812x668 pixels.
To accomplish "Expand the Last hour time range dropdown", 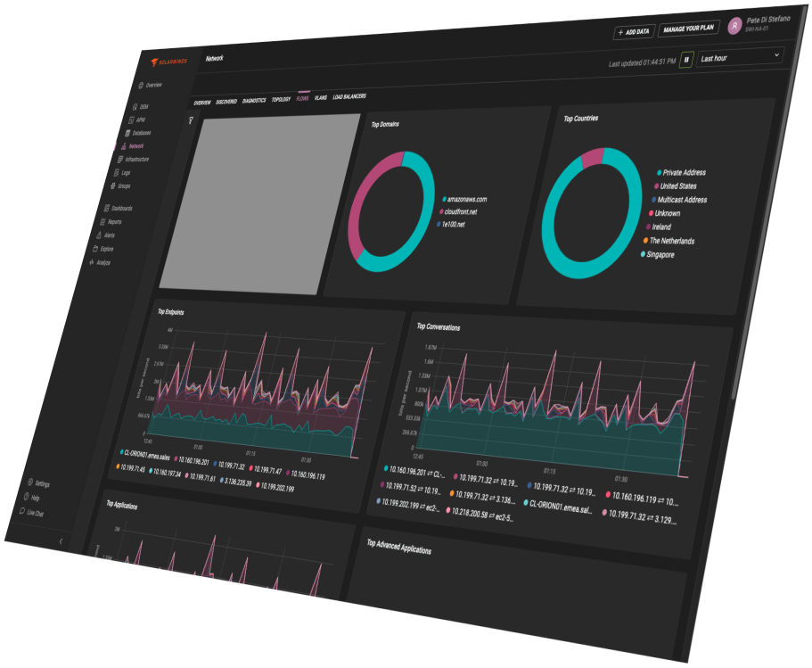I will pos(740,57).
